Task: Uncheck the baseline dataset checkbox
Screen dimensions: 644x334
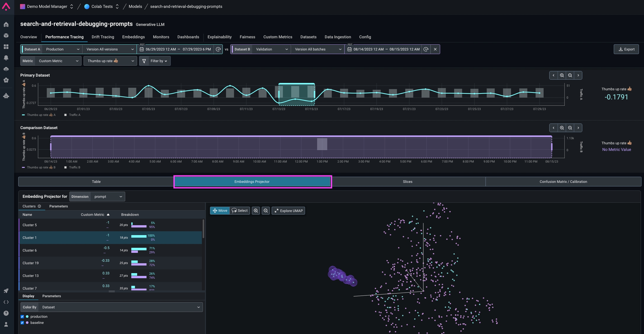Action: pyautogui.click(x=22, y=323)
